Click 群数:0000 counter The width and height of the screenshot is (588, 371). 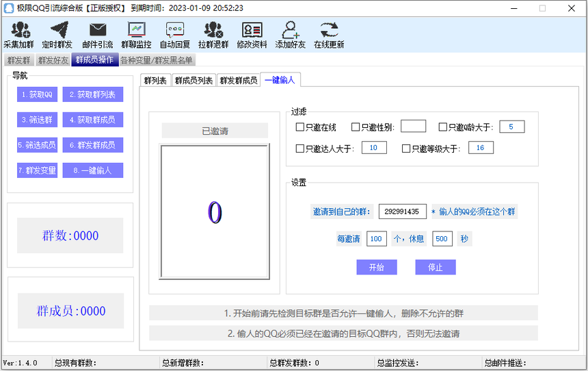pyautogui.click(x=70, y=235)
